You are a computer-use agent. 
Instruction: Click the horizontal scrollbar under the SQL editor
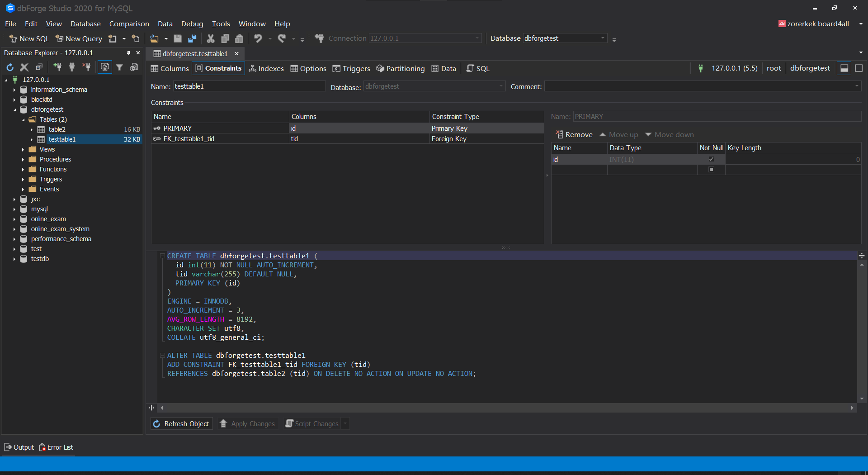pyautogui.click(x=506, y=408)
